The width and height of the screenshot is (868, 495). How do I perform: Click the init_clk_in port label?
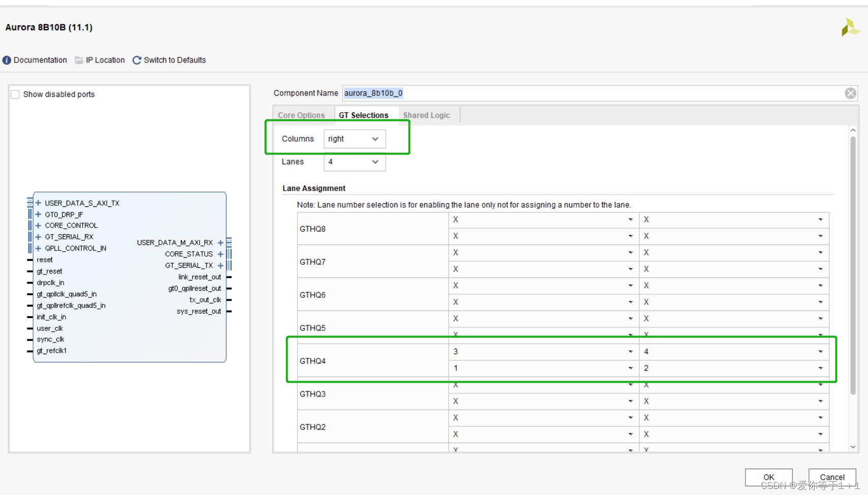pos(51,317)
